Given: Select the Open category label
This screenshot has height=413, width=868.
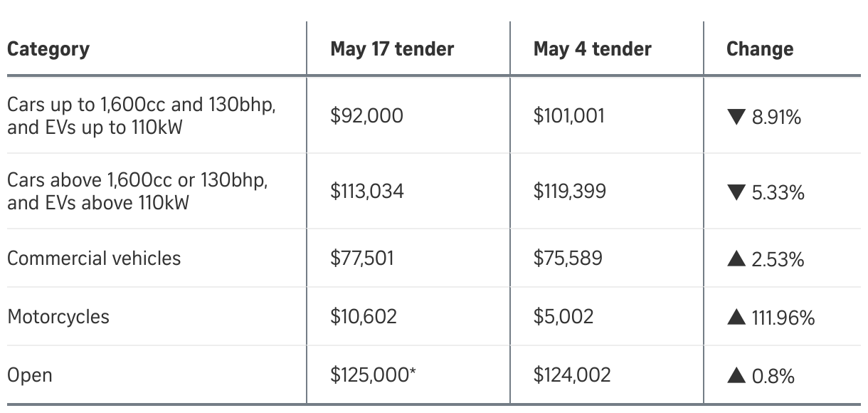Looking at the screenshot, I should 29,375.
